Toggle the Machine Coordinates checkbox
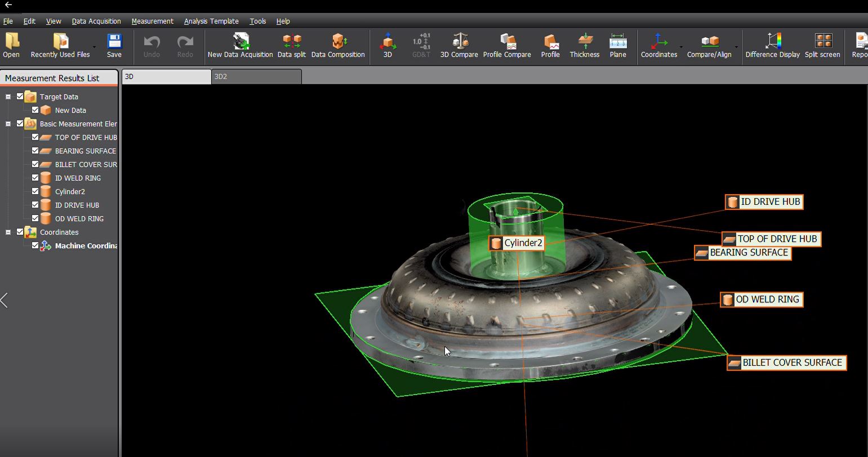The width and height of the screenshot is (868, 457). click(x=35, y=245)
